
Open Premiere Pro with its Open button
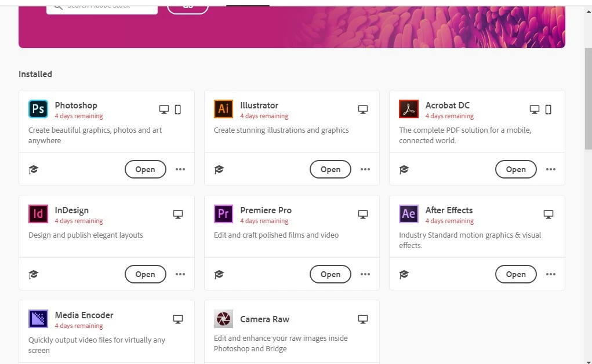point(330,274)
